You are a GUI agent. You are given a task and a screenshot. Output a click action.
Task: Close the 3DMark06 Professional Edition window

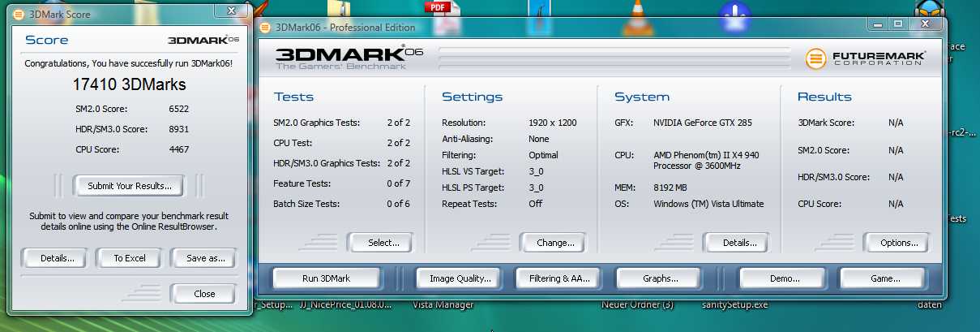point(925,24)
